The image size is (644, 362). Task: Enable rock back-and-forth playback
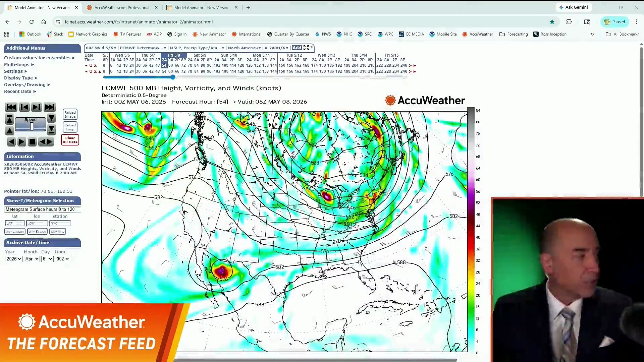pyautogui.click(x=46, y=142)
